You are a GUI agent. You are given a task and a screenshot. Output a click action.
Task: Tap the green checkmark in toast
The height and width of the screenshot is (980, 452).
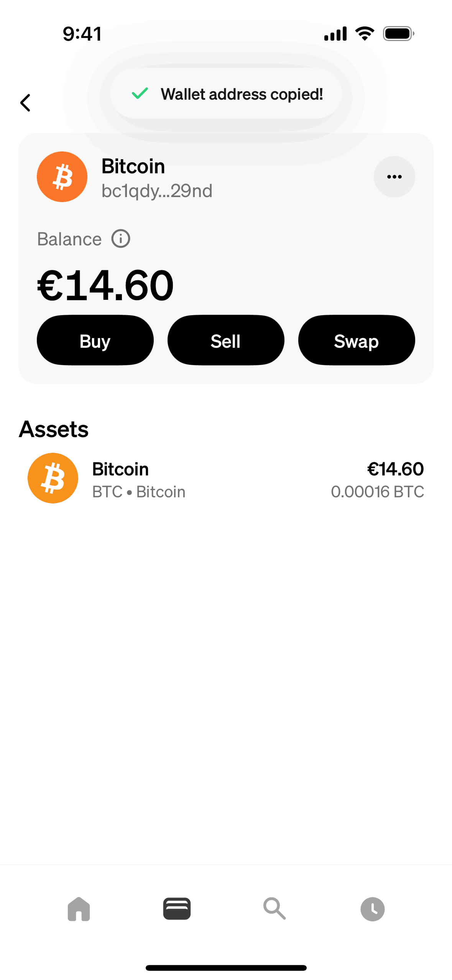(x=140, y=93)
